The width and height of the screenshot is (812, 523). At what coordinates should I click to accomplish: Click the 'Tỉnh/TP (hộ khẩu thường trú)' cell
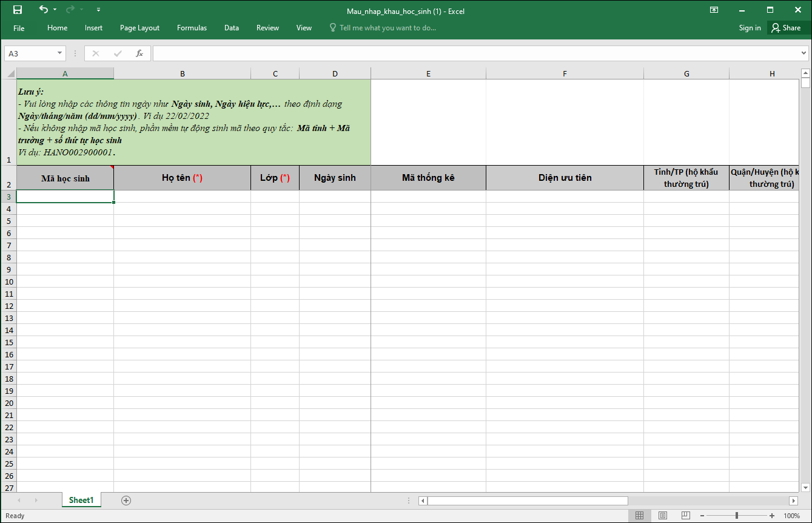pos(686,178)
